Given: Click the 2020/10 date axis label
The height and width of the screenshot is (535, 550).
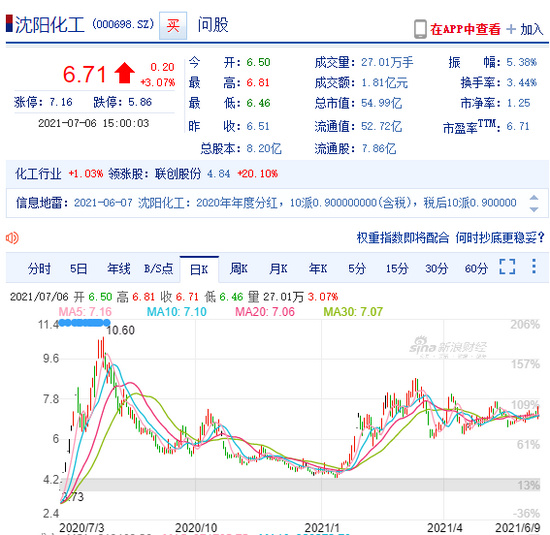Looking at the screenshot, I should (x=196, y=527).
